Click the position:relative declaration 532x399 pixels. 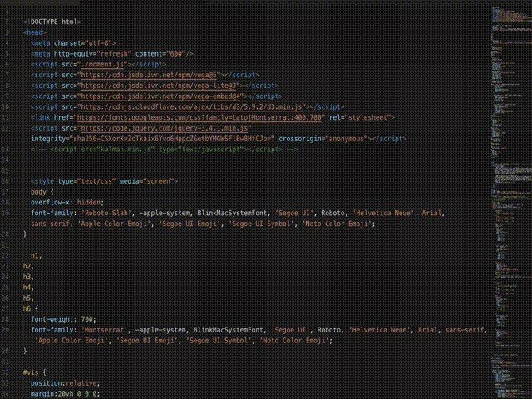65,383
